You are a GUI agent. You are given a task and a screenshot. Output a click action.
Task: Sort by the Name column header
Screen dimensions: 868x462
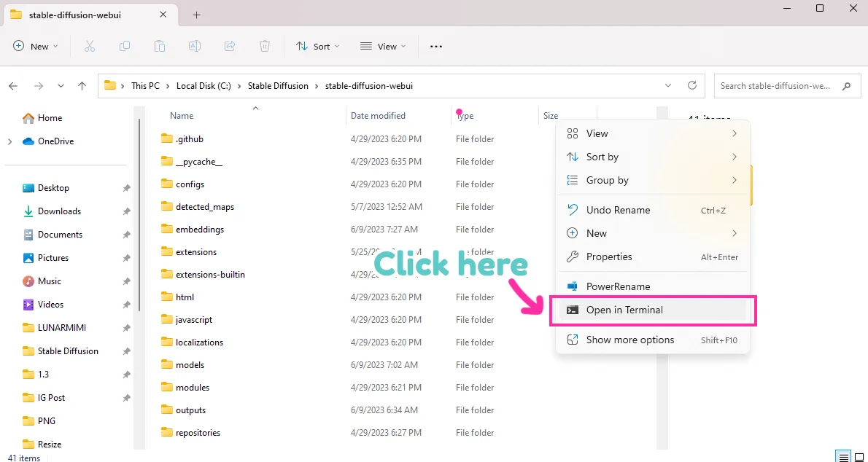click(x=182, y=116)
